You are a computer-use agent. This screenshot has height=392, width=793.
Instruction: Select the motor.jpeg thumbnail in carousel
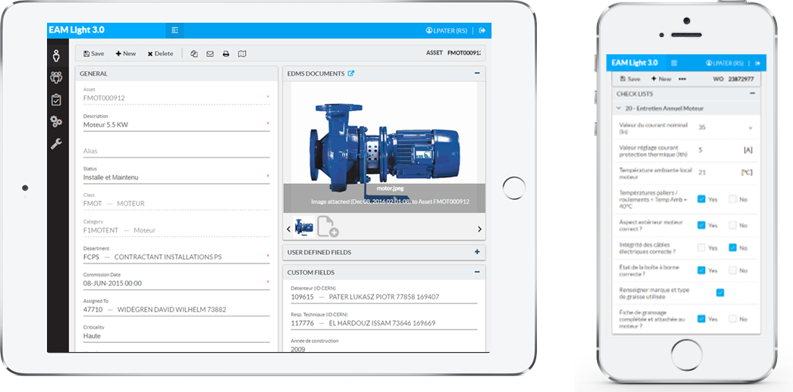pos(304,227)
